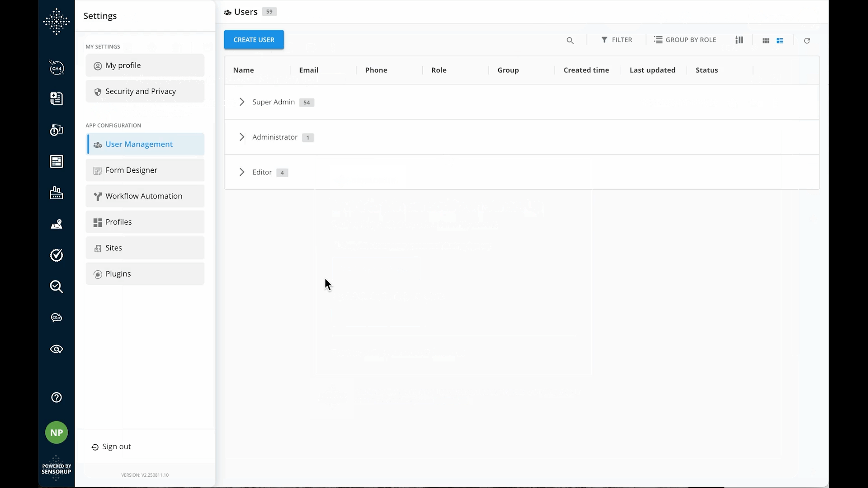
Task: Click the refresh icon on the toolbar
Action: point(807,41)
